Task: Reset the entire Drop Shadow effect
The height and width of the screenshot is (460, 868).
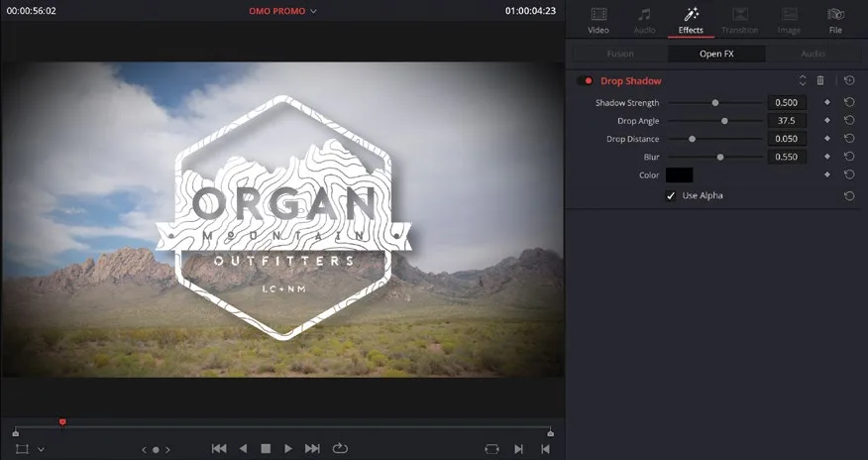Action: pyautogui.click(x=849, y=81)
